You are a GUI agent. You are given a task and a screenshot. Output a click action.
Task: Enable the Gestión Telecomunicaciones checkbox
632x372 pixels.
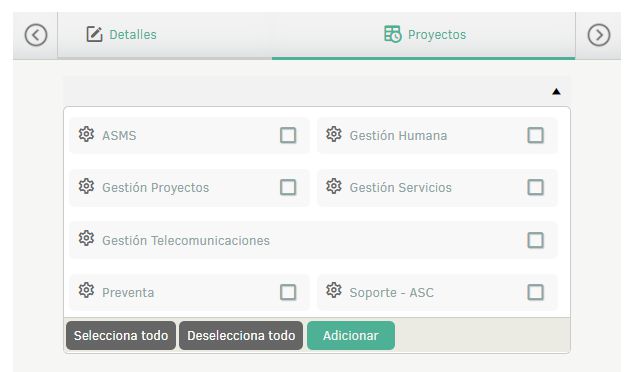pos(535,240)
